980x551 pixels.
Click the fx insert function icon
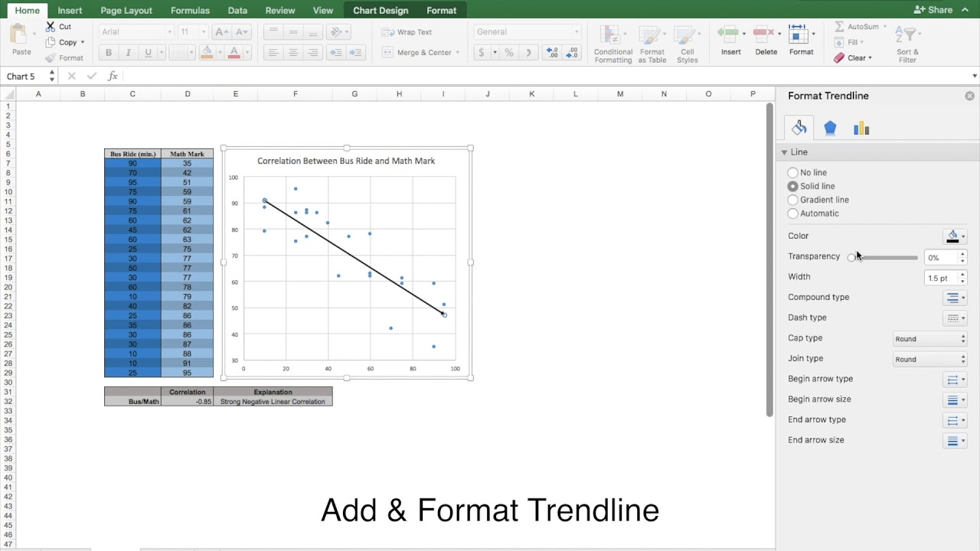pos(113,76)
